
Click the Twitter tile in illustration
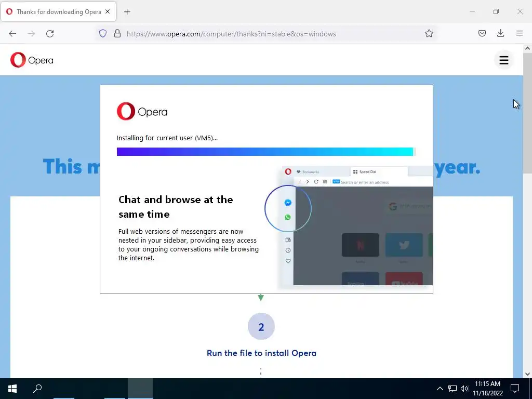(404, 245)
